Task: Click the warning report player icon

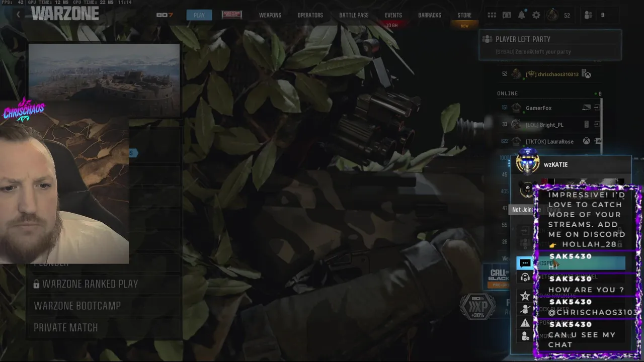Action: point(525,323)
